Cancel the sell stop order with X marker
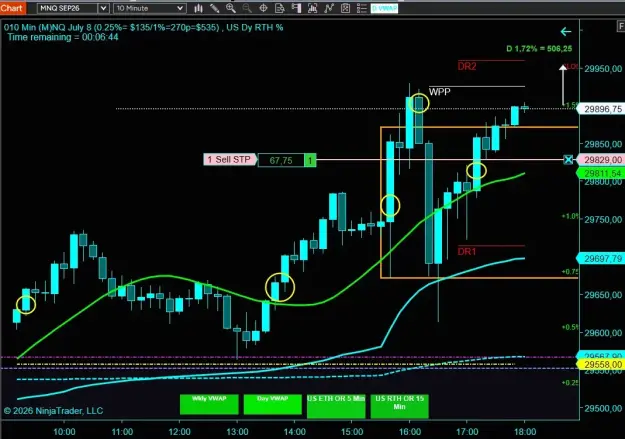This screenshot has width=625, height=439. (x=568, y=160)
